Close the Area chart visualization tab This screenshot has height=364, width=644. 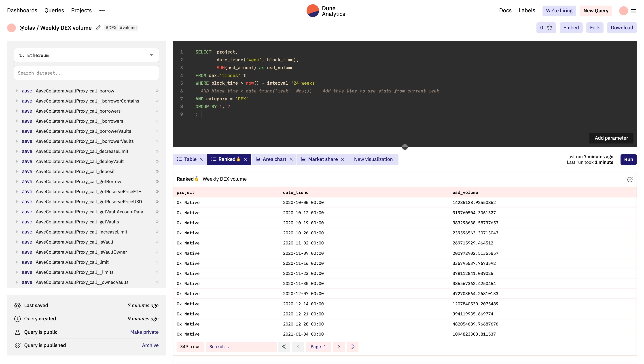[291, 159]
